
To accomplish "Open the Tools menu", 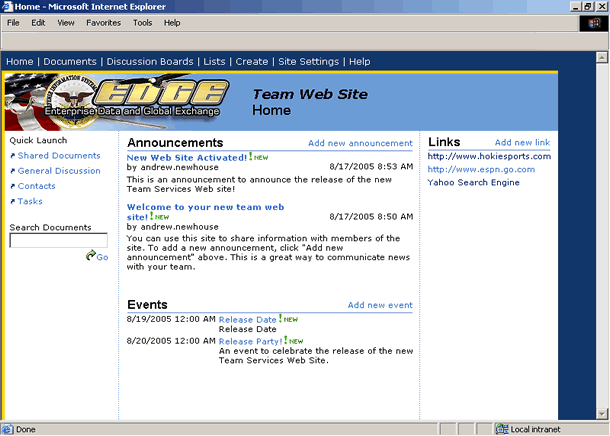I will coord(142,23).
